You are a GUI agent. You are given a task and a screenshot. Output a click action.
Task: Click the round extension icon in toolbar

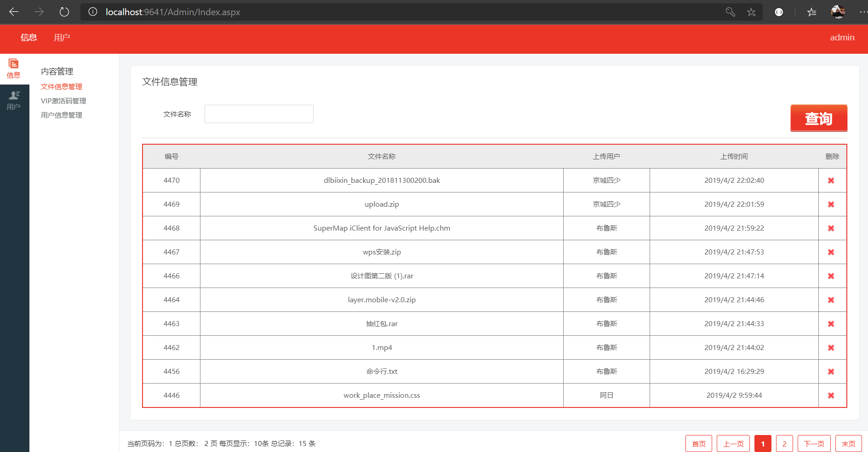coord(779,12)
